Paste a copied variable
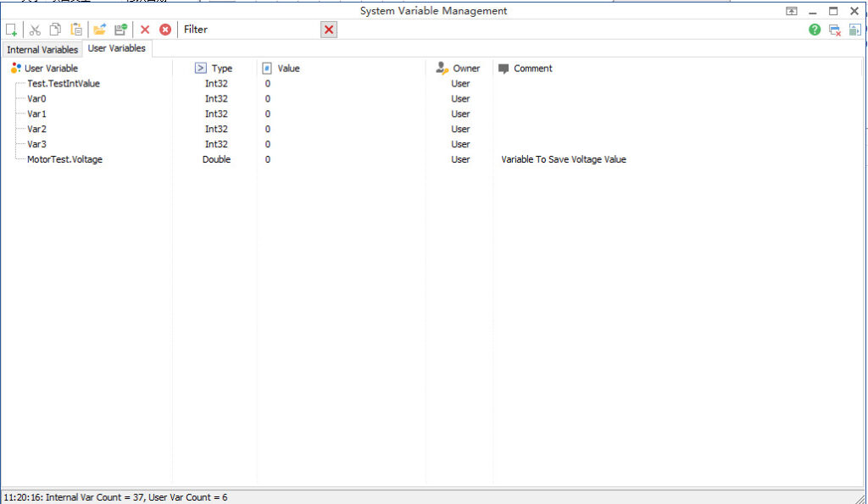868x504 pixels. click(75, 29)
